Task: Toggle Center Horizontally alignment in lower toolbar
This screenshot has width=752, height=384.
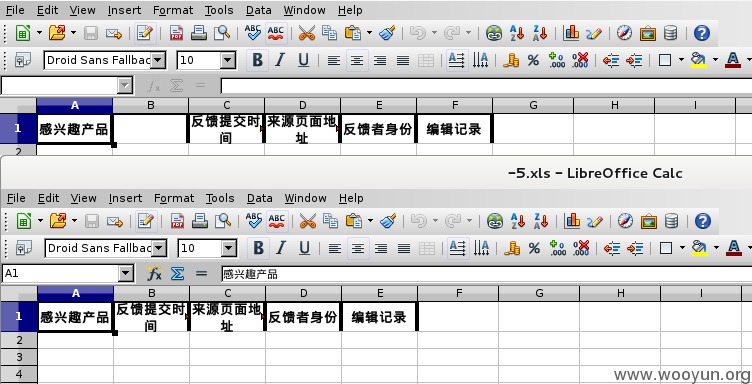Action: 358,248
